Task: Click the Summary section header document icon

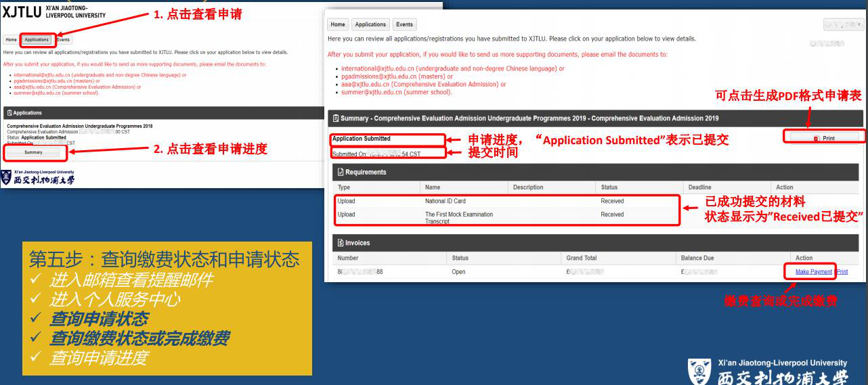Action: [x=334, y=118]
